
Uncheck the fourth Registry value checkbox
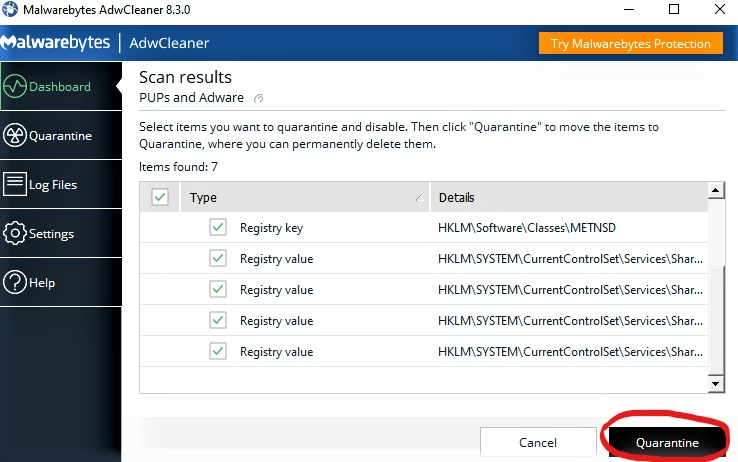[218, 351]
